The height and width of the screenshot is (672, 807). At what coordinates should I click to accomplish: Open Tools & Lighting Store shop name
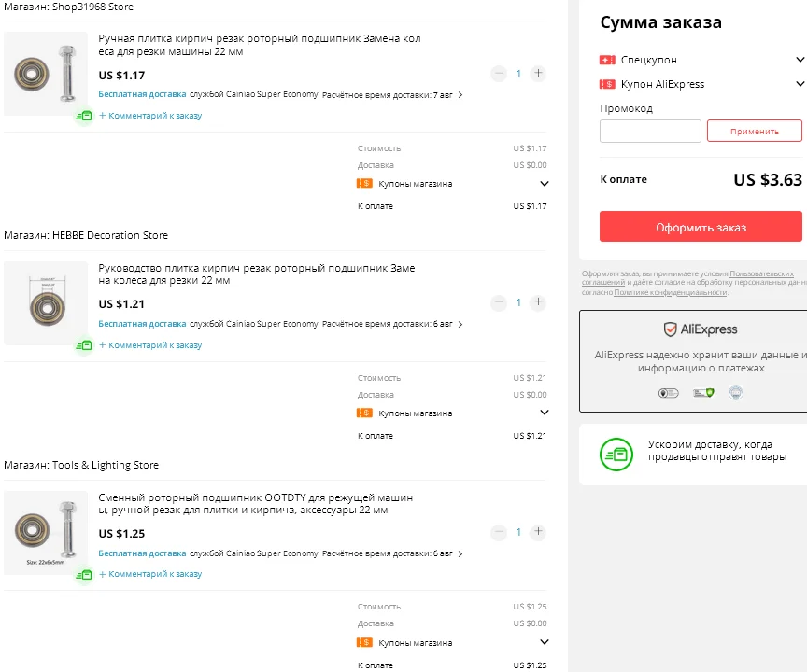pos(106,465)
